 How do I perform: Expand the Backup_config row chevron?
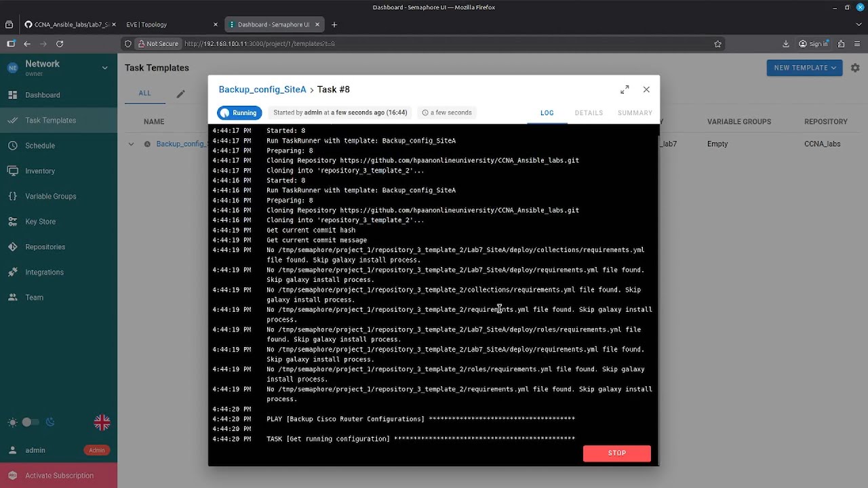[131, 144]
